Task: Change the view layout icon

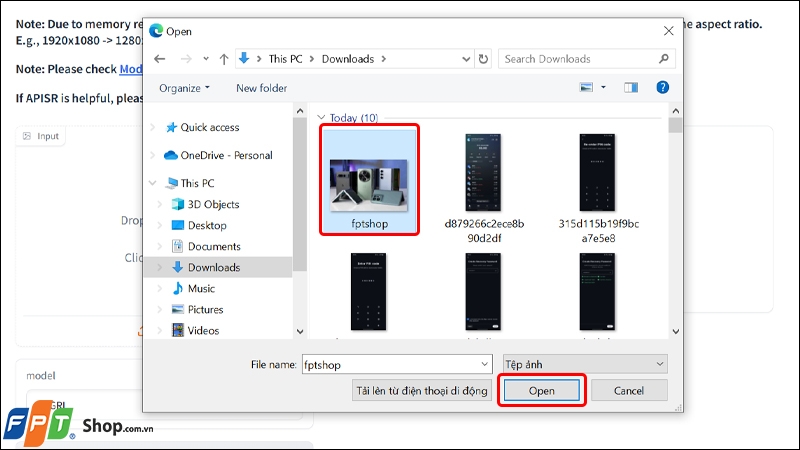Action: tap(586, 88)
